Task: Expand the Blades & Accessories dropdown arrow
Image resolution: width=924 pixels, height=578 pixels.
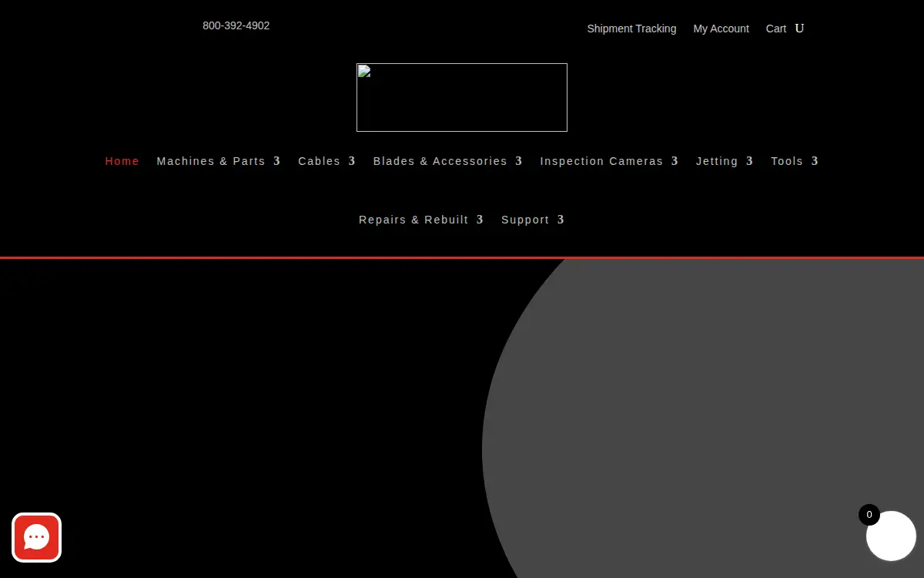Action: pos(519,161)
